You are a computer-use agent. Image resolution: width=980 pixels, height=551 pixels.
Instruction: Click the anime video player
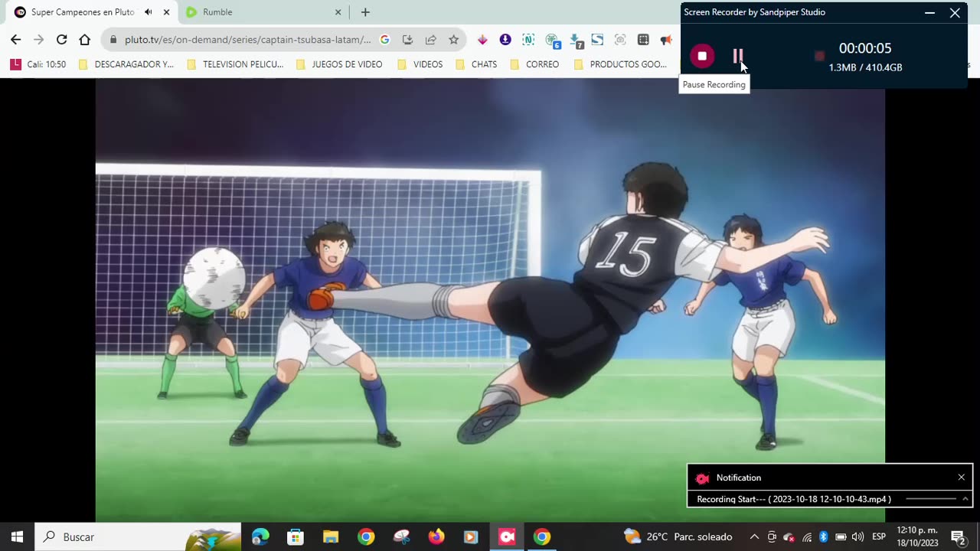click(490, 300)
